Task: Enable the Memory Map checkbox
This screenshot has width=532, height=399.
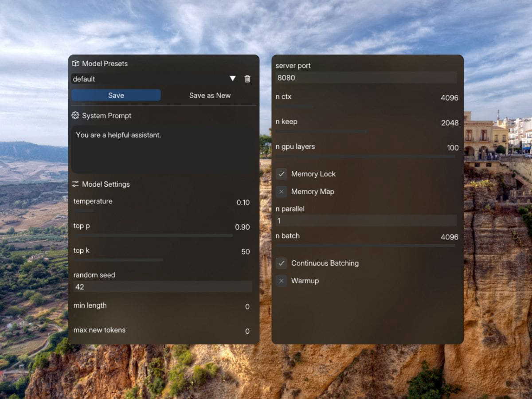Action: (282, 192)
